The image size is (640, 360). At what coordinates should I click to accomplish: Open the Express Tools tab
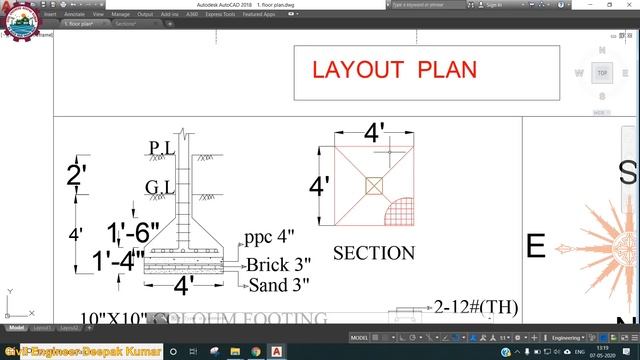220,14
